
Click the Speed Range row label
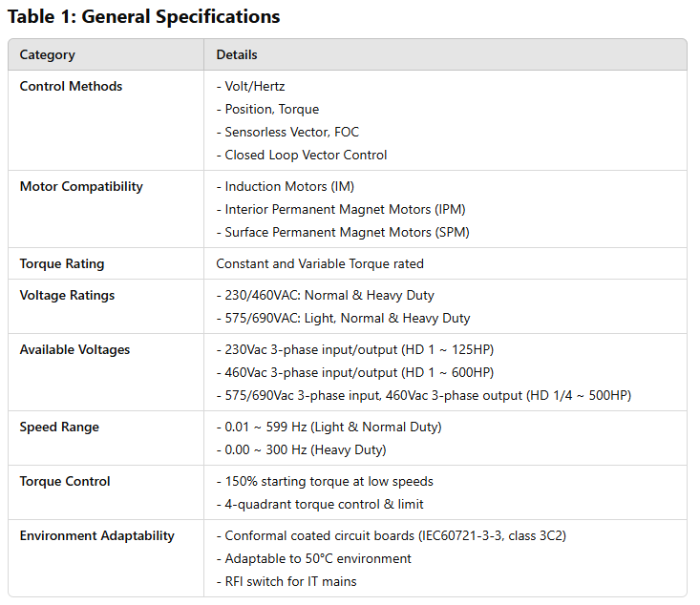pyautogui.click(x=59, y=427)
